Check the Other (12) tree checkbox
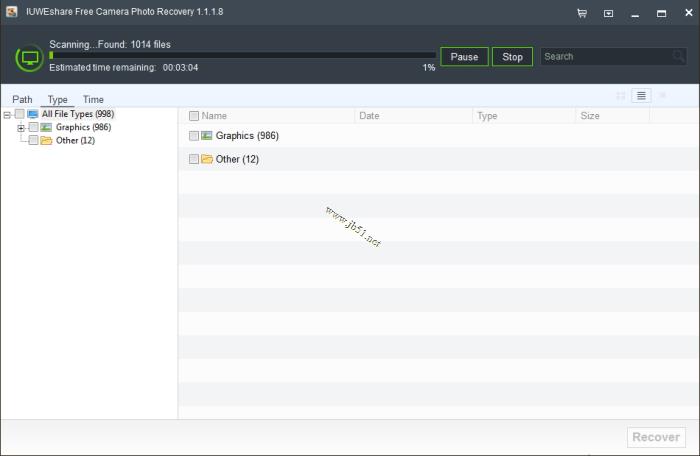Image resolution: width=700 pixels, height=456 pixels. tap(33, 140)
